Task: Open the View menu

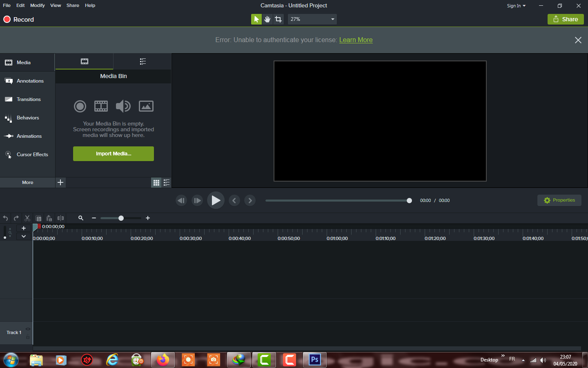Action: [x=56, y=5]
